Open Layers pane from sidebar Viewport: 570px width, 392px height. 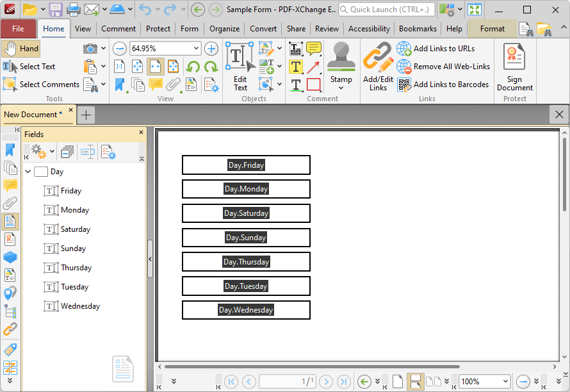pos(10,257)
